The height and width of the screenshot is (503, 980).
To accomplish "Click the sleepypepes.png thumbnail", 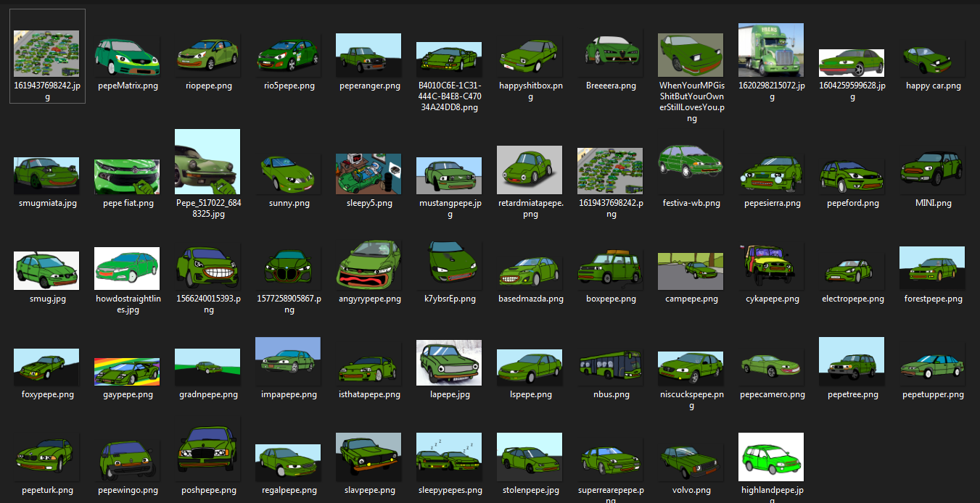I will (x=449, y=458).
